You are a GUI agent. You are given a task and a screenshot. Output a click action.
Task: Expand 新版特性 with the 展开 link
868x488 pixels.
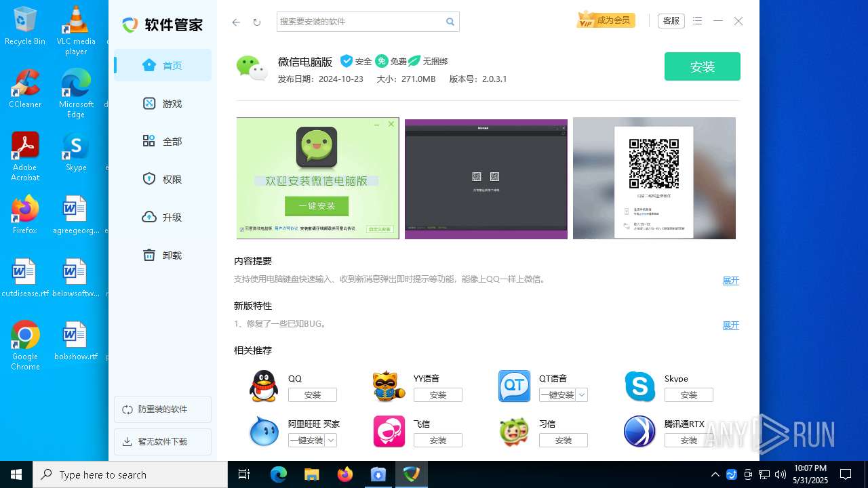[x=730, y=325]
